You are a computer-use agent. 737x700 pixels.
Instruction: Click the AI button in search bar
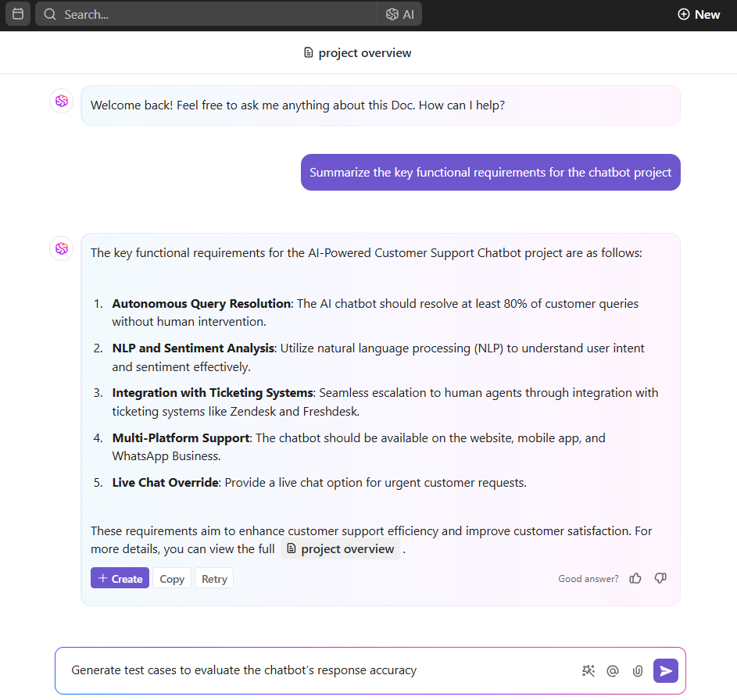pyautogui.click(x=400, y=14)
